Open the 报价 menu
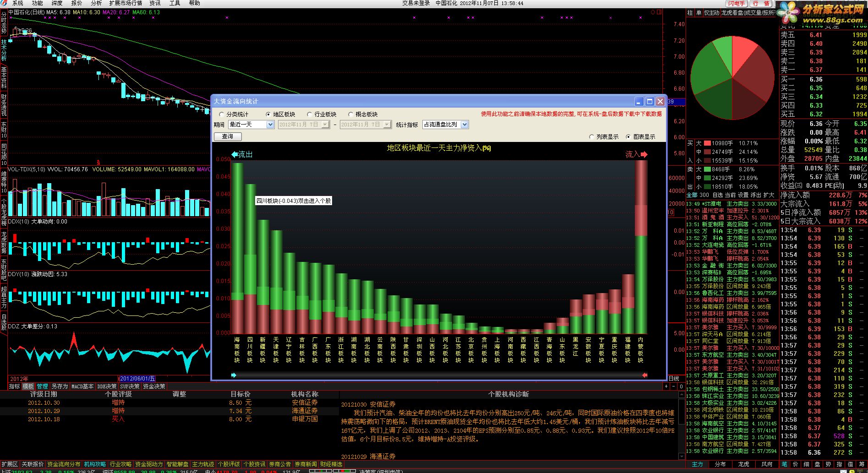This screenshot has width=868, height=473. click(x=76, y=3)
